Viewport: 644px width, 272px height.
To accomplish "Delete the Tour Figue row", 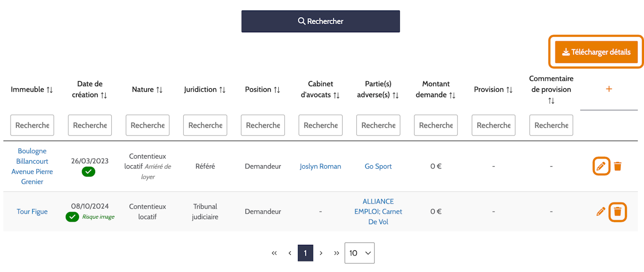I will pos(618,212).
